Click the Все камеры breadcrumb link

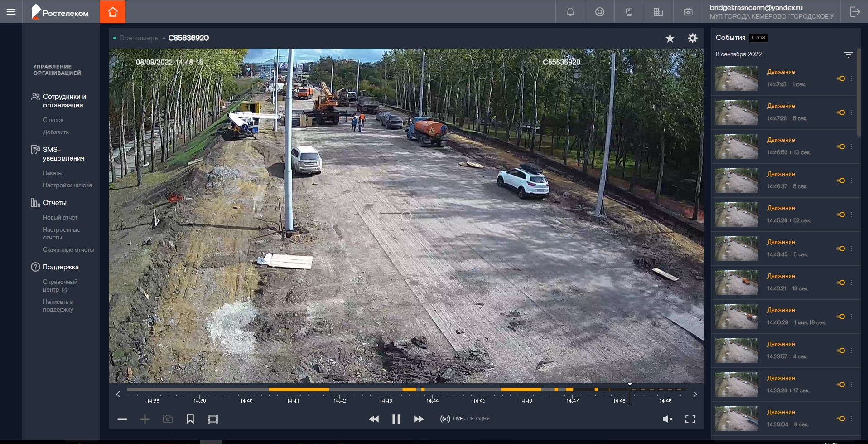[x=140, y=38]
